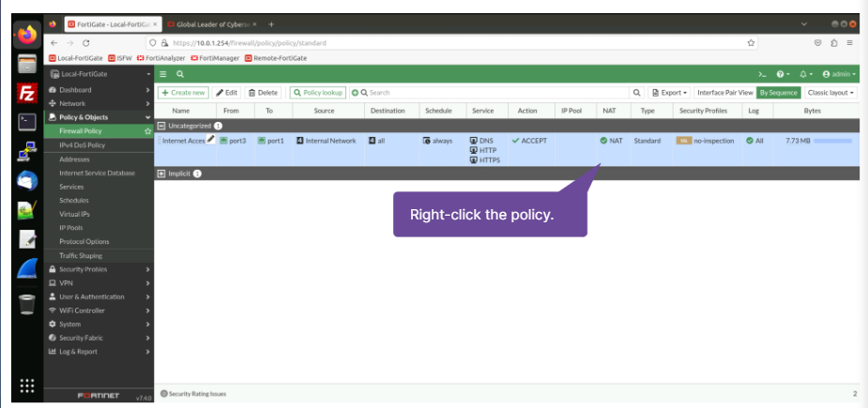Open Policy lookup
The width and height of the screenshot is (868, 408).
point(318,93)
